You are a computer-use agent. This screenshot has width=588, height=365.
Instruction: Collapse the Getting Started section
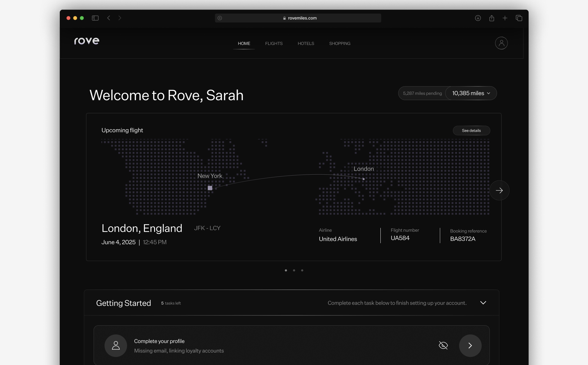(x=483, y=303)
